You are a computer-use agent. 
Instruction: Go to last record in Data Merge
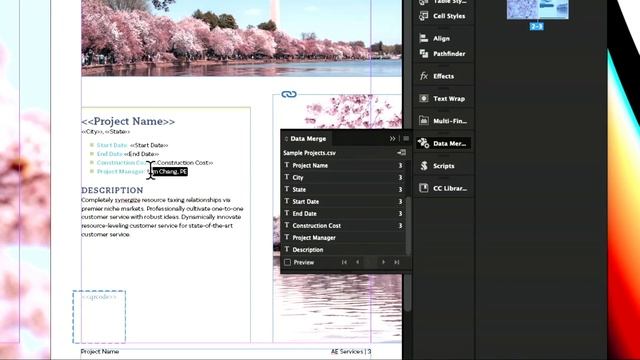point(396,262)
